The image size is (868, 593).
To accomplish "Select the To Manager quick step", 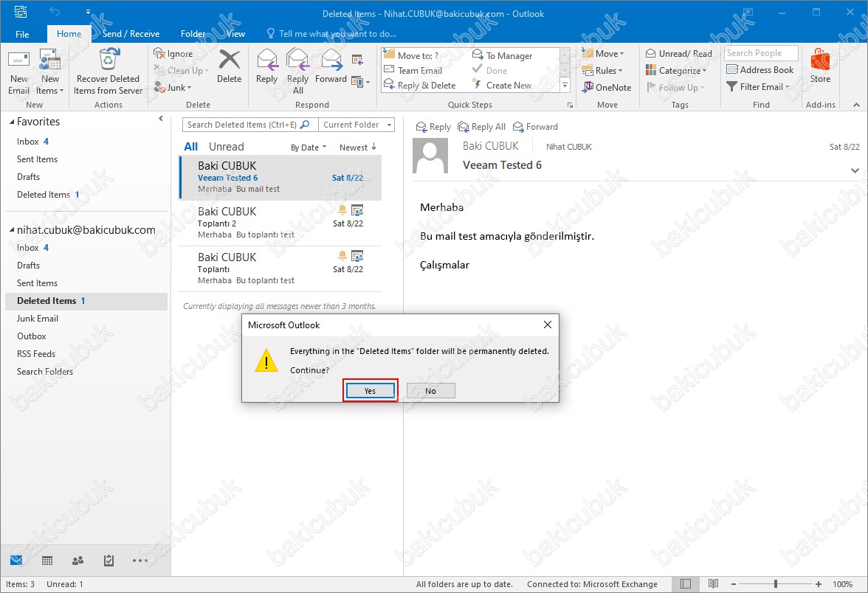I will pyautogui.click(x=502, y=55).
